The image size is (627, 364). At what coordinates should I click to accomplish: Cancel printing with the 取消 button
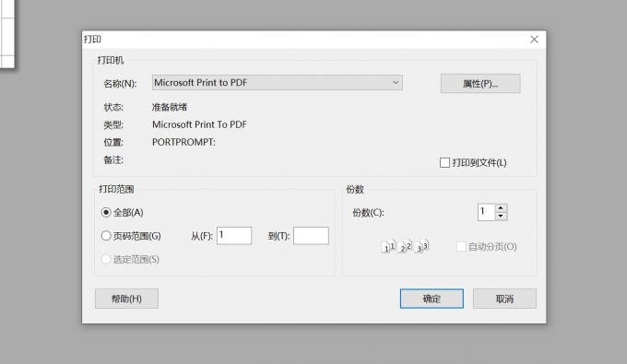pos(504,299)
